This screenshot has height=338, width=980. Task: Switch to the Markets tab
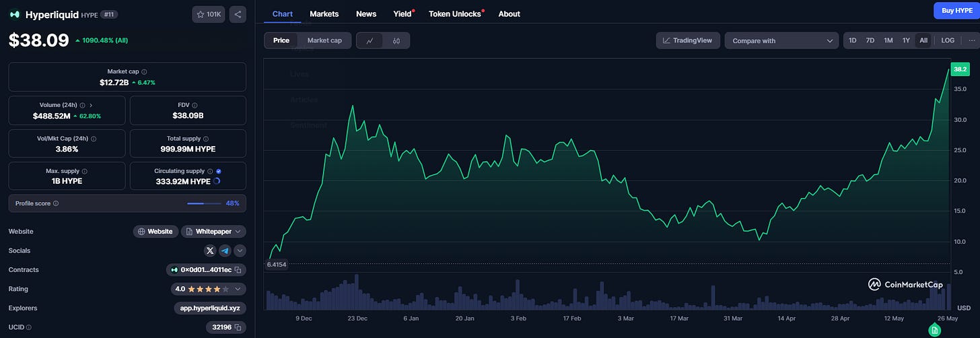click(324, 13)
